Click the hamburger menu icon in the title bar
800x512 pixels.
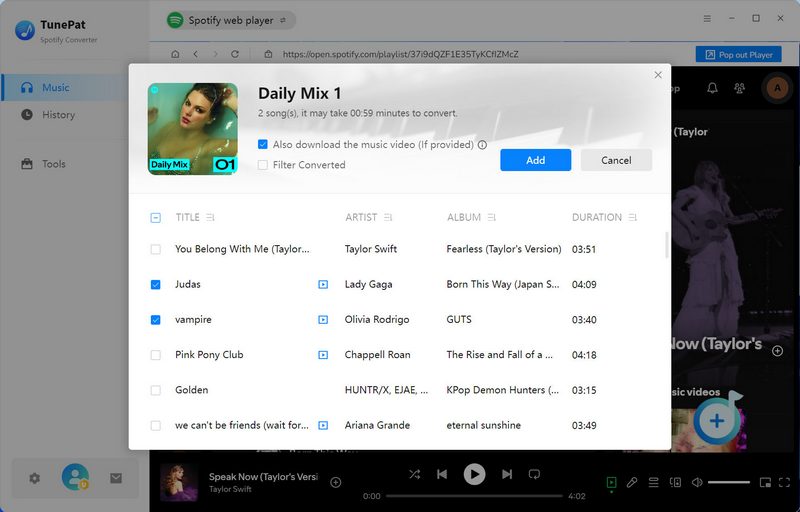point(707,18)
